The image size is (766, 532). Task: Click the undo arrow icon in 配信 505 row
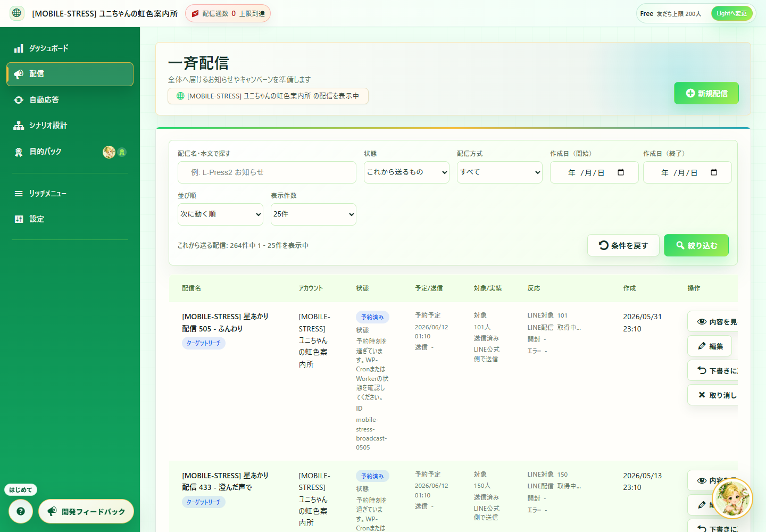[702, 371]
